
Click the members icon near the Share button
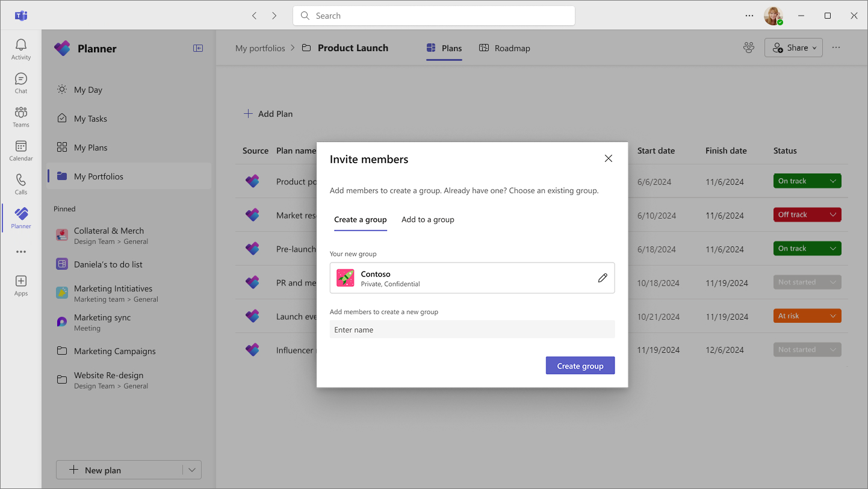[x=748, y=47]
